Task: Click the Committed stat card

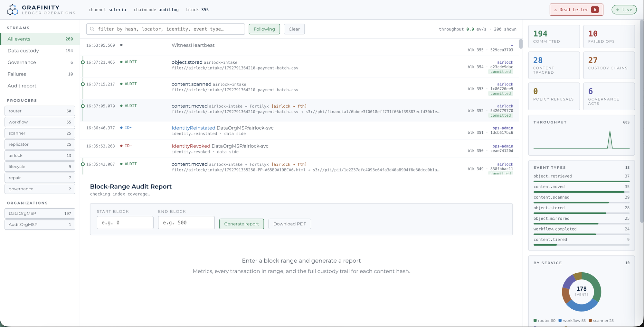Action: (x=554, y=36)
